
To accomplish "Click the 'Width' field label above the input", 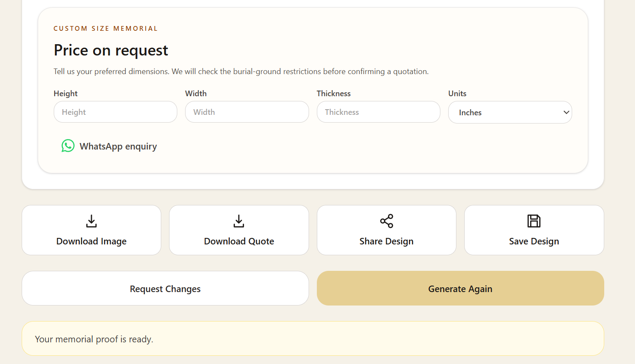I will click(196, 94).
